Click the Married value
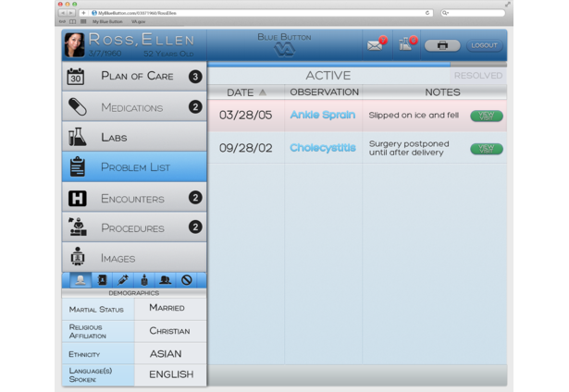The height and width of the screenshot is (392, 569). (x=167, y=308)
